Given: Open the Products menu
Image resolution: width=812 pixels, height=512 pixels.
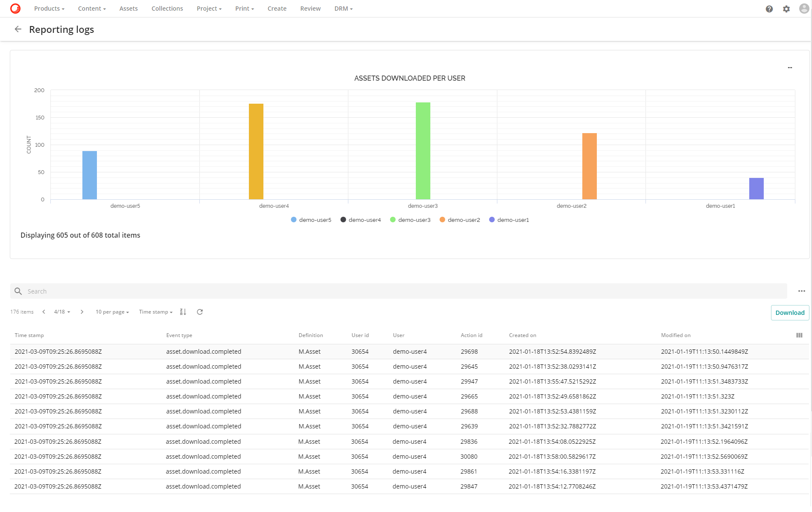Looking at the screenshot, I should click(49, 9).
